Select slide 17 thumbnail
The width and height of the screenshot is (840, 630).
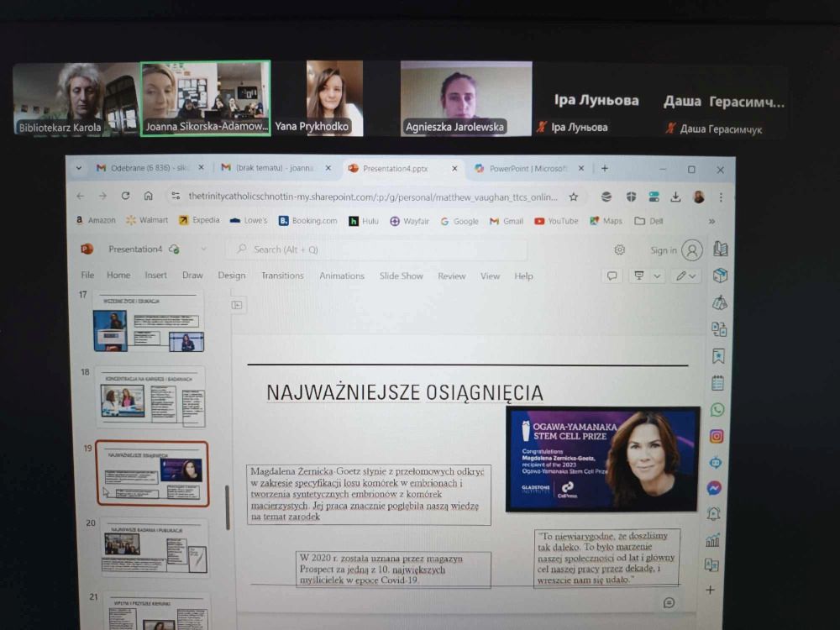[x=149, y=322]
